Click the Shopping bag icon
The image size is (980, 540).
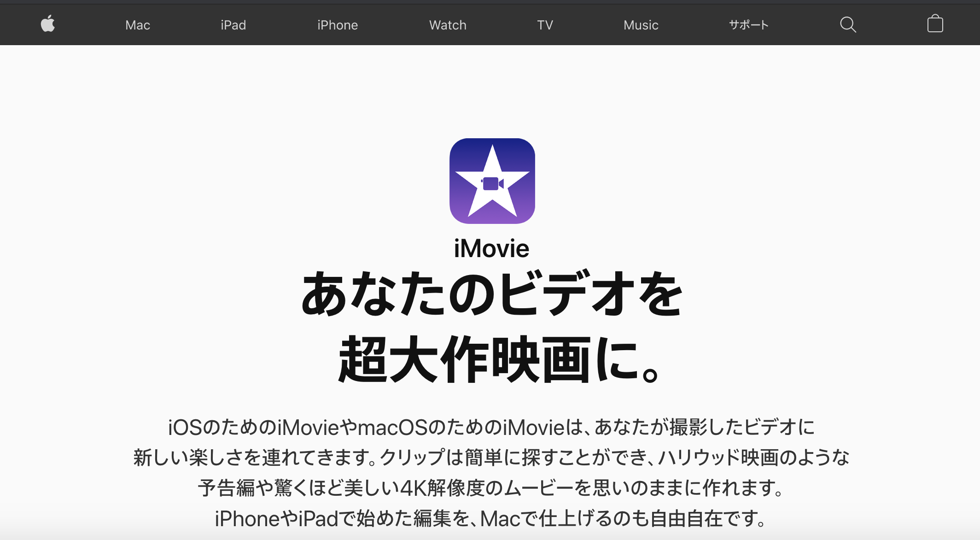(935, 23)
